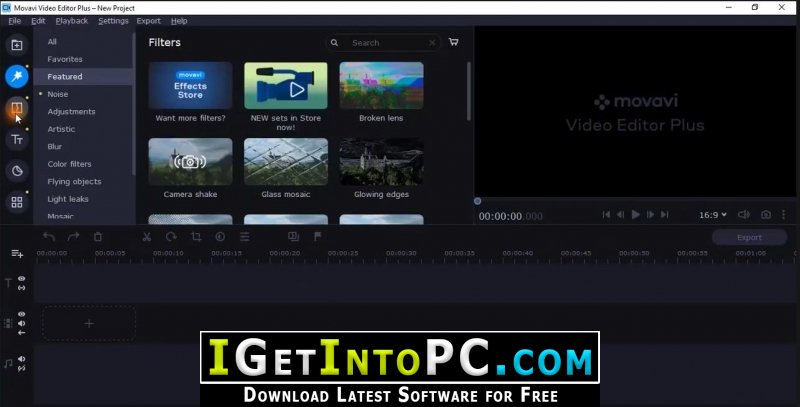Open the Titles tab in sidebar

click(17, 139)
